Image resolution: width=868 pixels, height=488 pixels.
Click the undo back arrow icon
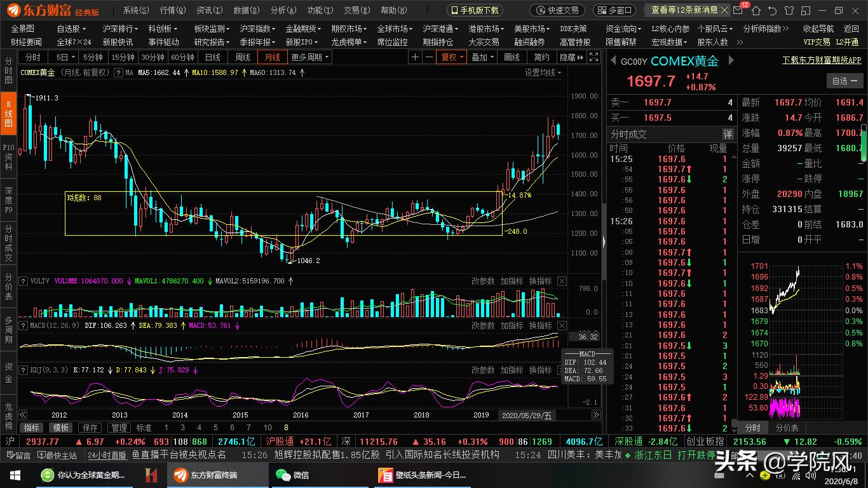tap(772, 10)
